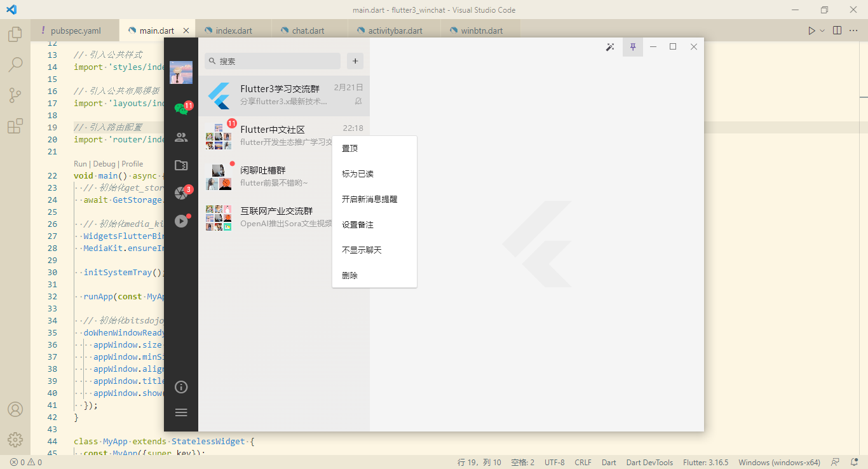Open the chats panel in the Flutter sidebar
The height and width of the screenshot is (469, 868).
coord(181,108)
